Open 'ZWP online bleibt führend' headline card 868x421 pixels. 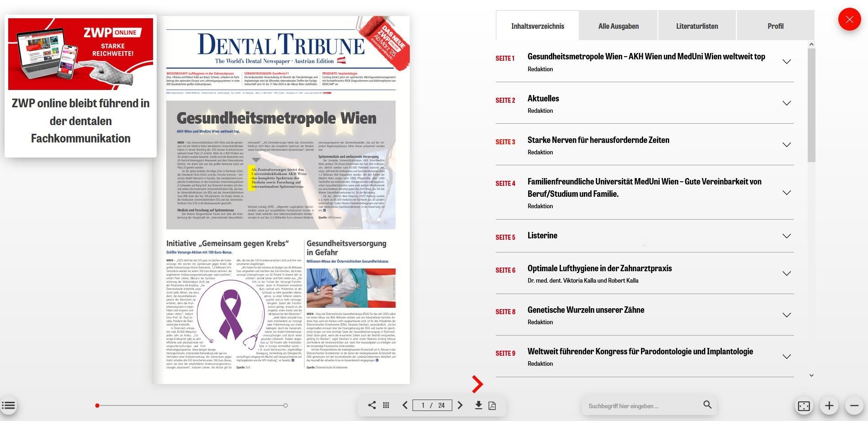81,121
